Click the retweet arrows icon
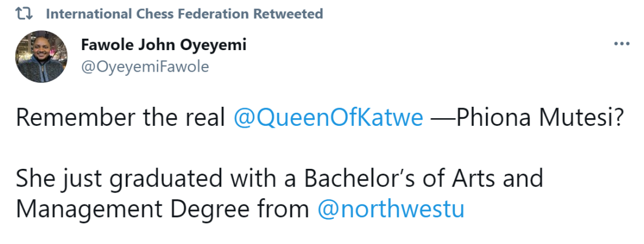Viewport: 644px width, 244px height. coord(25,14)
